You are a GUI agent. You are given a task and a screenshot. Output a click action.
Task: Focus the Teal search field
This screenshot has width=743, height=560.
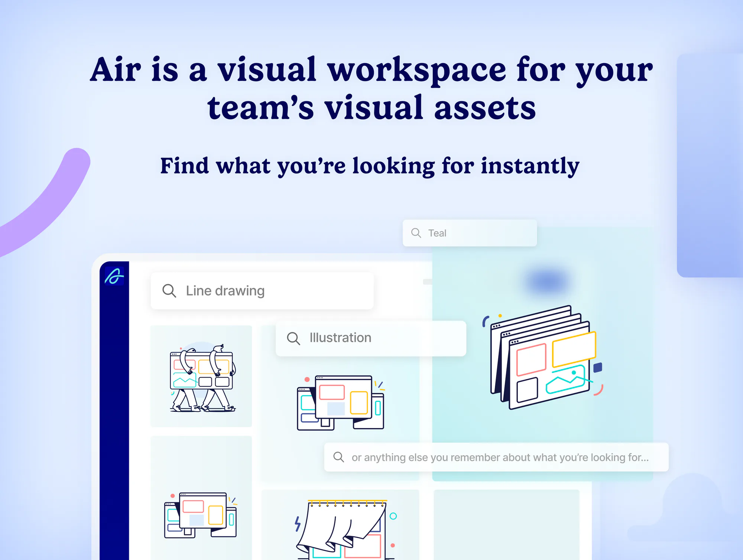click(x=470, y=233)
